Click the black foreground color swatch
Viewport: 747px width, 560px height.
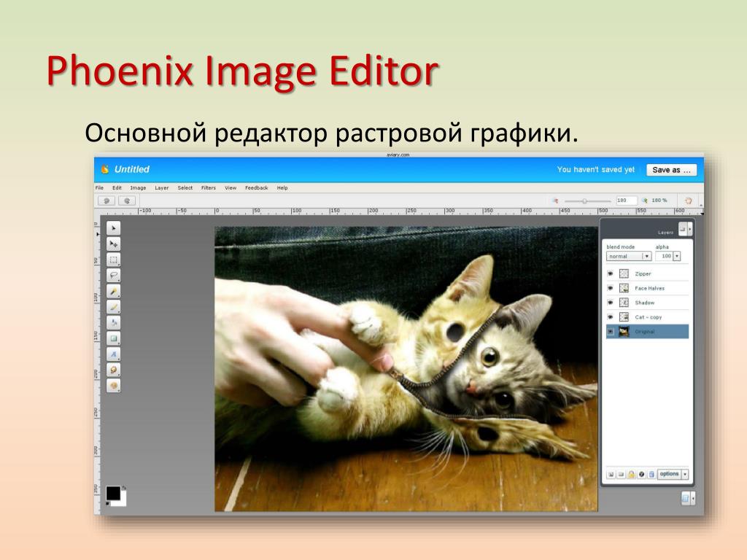113,494
